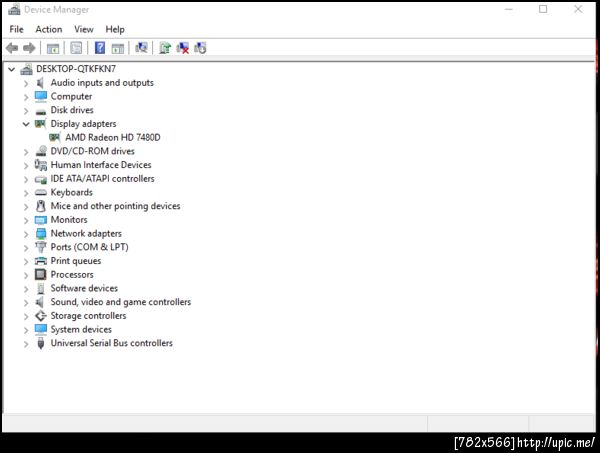Viewport: 600px width, 453px height.
Task: Open the File menu
Action: click(16, 29)
